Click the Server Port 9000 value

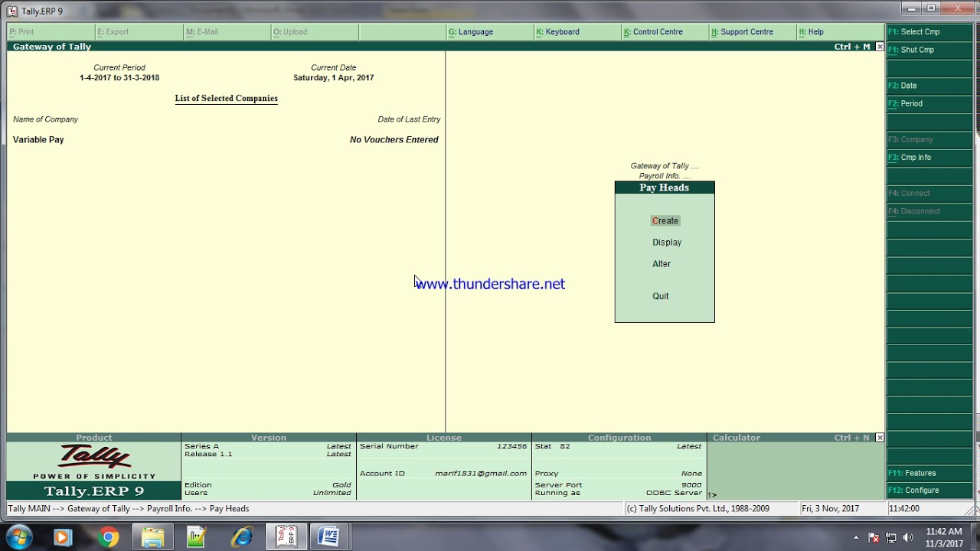691,485
